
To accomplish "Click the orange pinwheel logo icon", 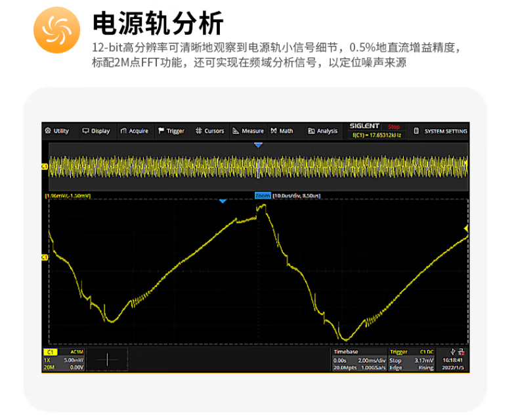I will click(x=56, y=30).
